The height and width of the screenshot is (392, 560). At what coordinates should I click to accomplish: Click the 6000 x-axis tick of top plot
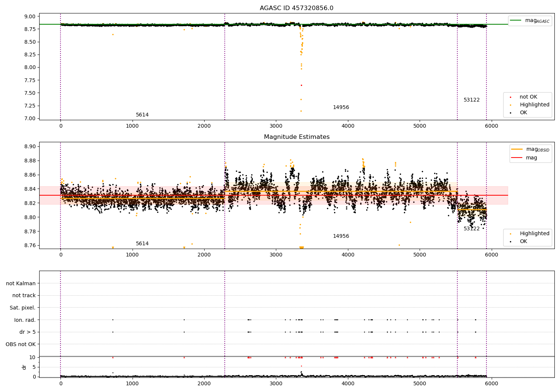pos(491,126)
